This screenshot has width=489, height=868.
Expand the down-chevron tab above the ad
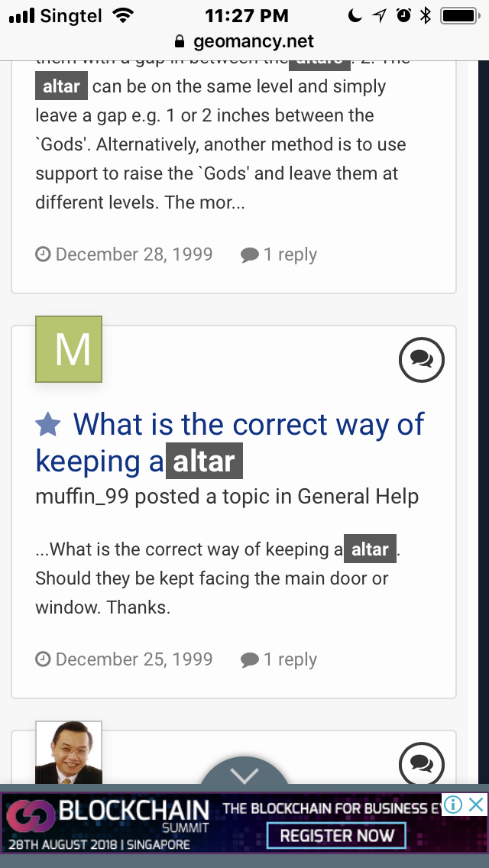coord(244,775)
